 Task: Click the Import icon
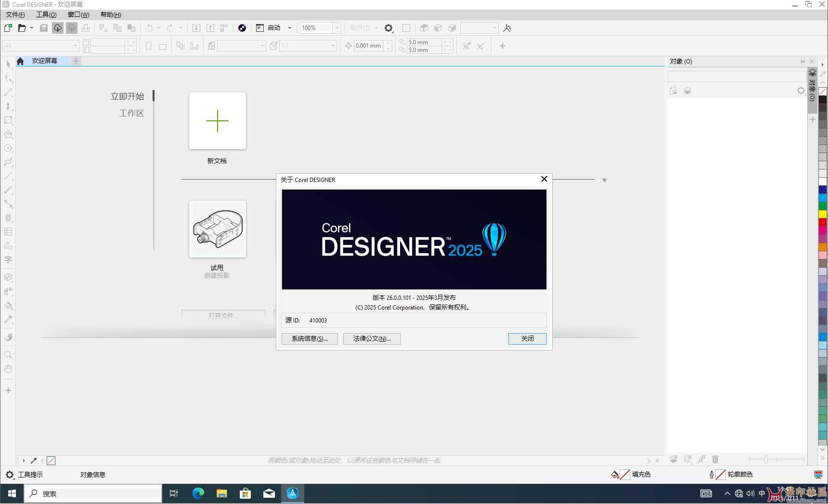point(196,28)
